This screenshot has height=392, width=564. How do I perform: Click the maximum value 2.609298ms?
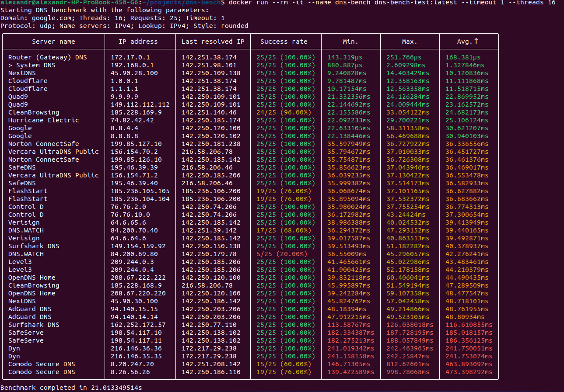[406, 65]
